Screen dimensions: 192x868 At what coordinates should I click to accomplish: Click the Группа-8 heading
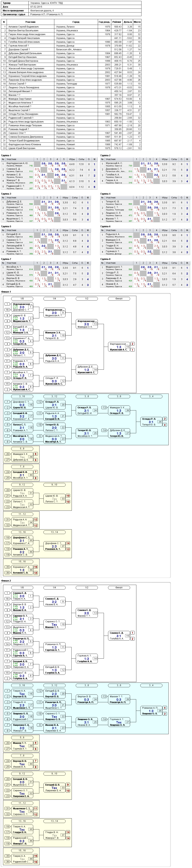(x=105, y=259)
